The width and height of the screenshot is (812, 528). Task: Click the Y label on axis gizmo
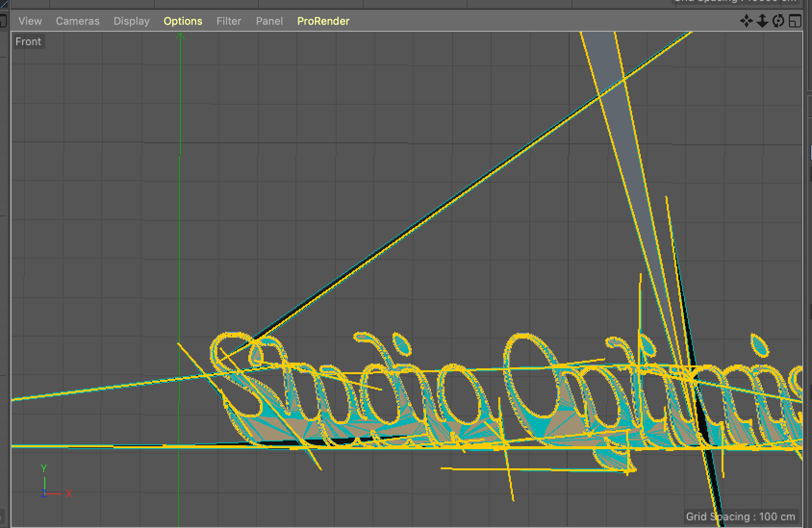44,468
